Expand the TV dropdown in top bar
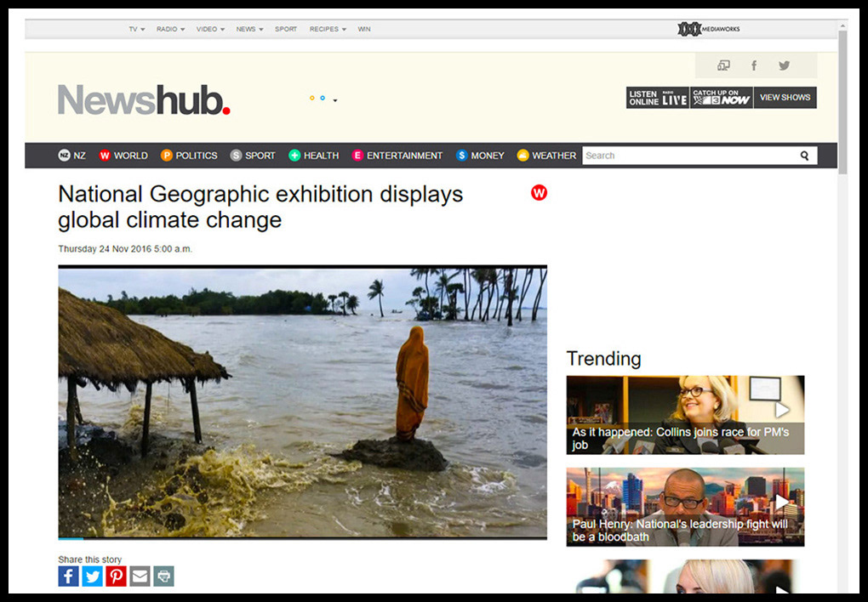 tap(137, 29)
